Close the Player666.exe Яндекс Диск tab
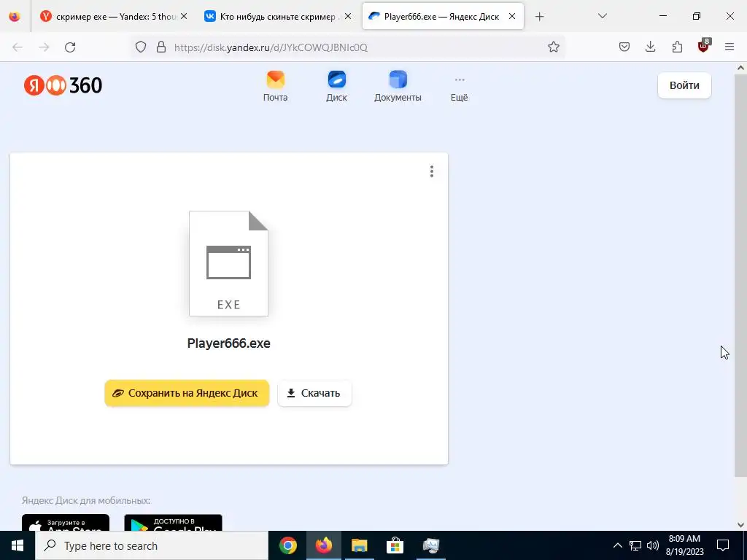 pos(512,17)
